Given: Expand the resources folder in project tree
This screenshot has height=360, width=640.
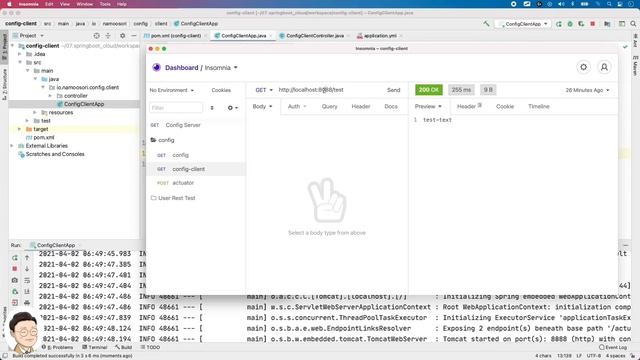Looking at the screenshot, I should 35,112.
